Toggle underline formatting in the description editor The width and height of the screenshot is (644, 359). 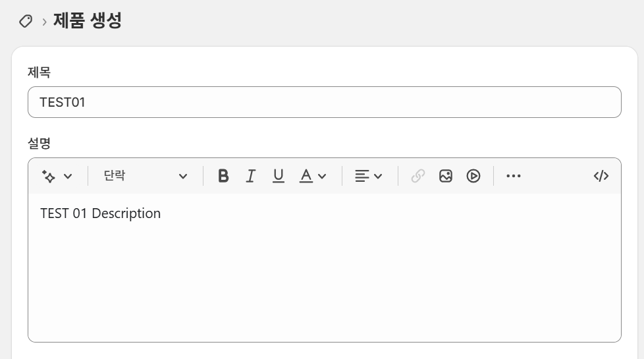[278, 176]
